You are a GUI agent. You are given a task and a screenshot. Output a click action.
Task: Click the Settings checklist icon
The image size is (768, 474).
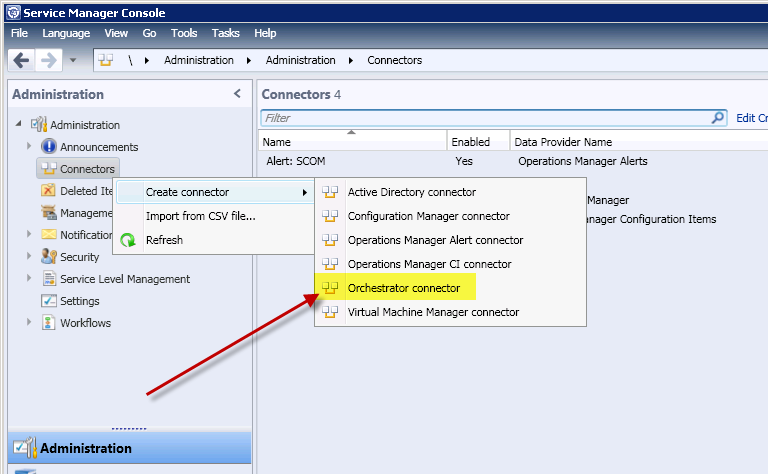[x=49, y=301]
